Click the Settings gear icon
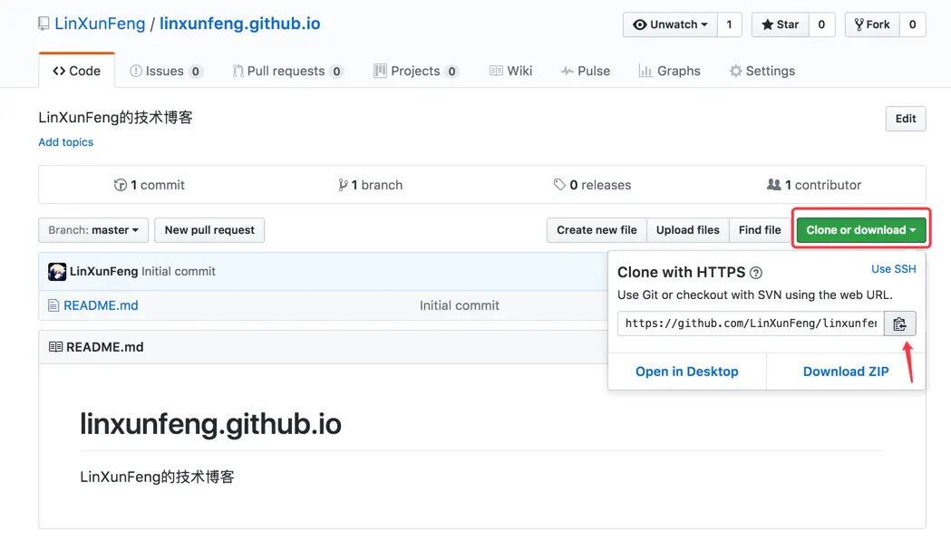The width and height of the screenshot is (951, 560). pos(736,71)
